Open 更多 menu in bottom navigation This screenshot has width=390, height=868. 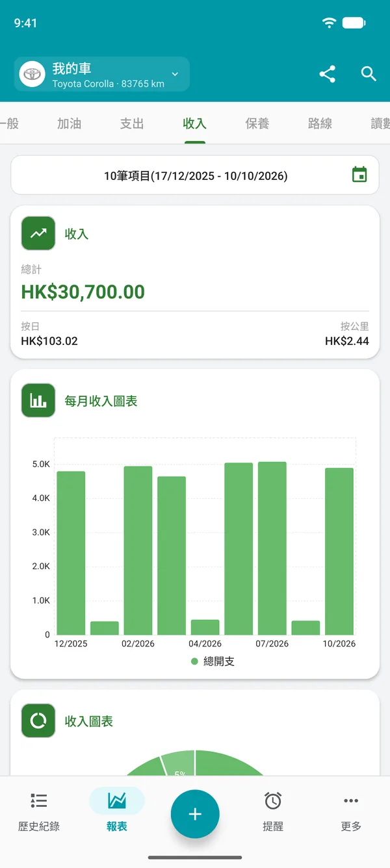click(x=351, y=812)
